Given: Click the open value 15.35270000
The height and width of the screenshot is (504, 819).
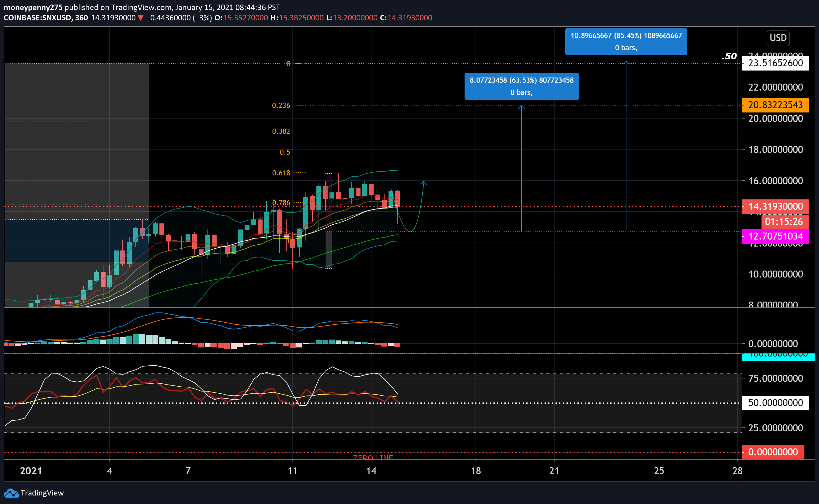Looking at the screenshot, I should tap(246, 18).
